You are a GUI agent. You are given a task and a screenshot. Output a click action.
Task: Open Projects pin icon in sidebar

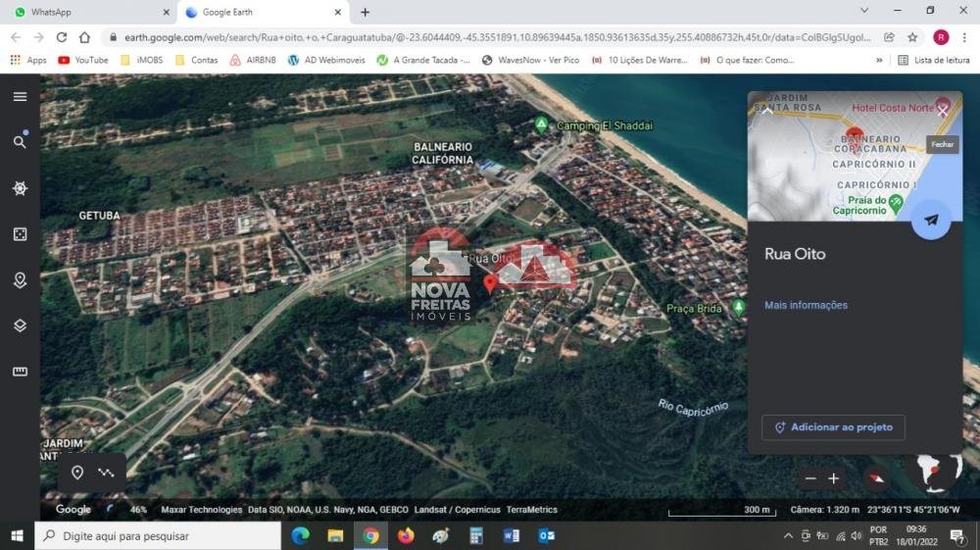[x=20, y=280]
